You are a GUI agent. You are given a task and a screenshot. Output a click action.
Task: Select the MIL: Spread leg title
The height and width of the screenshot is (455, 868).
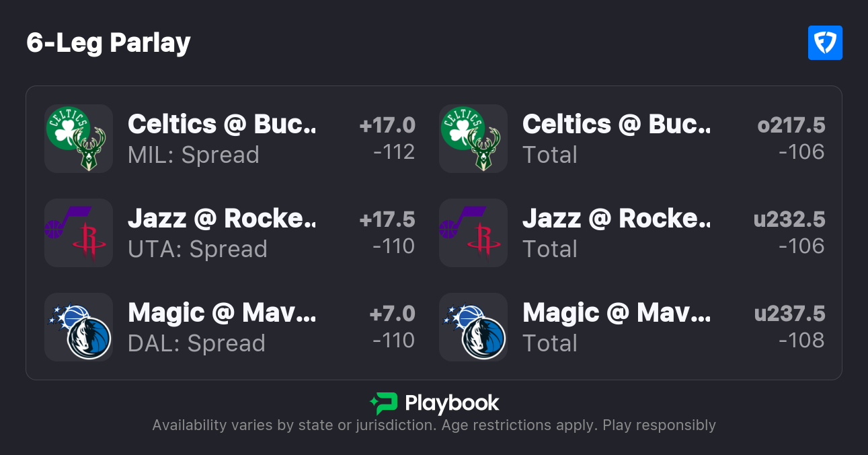(x=221, y=125)
